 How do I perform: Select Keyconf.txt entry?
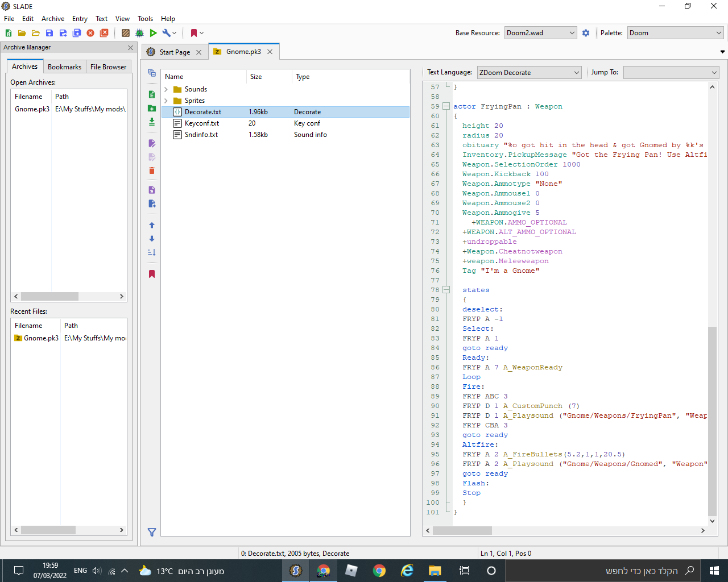click(286, 123)
